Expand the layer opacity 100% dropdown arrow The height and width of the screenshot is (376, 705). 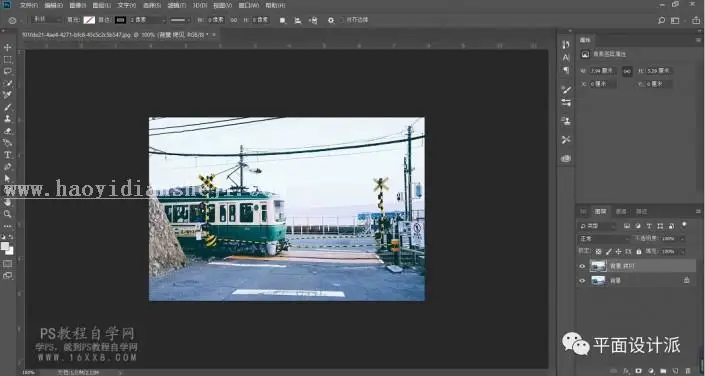[682, 238]
